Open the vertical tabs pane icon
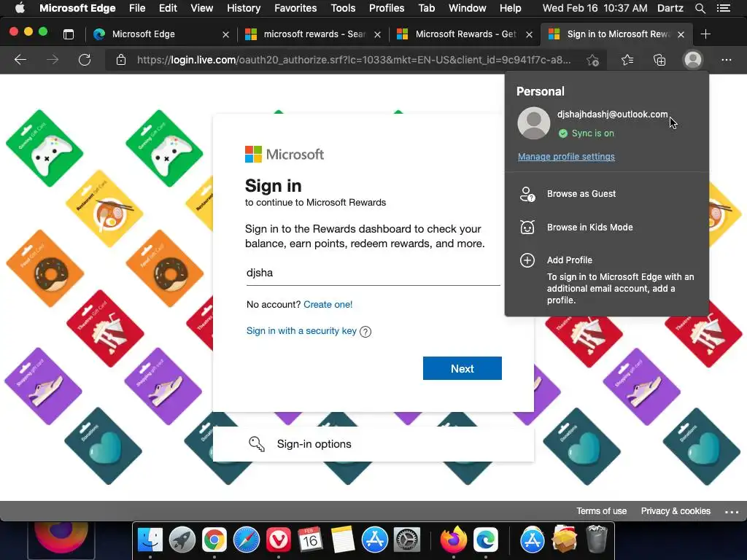The image size is (747, 560). (69, 34)
